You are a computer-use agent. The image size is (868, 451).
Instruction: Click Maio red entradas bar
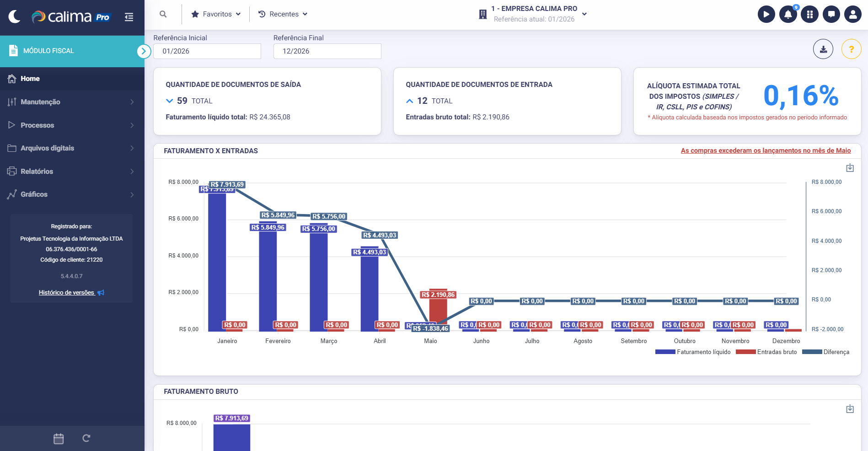[438, 311]
